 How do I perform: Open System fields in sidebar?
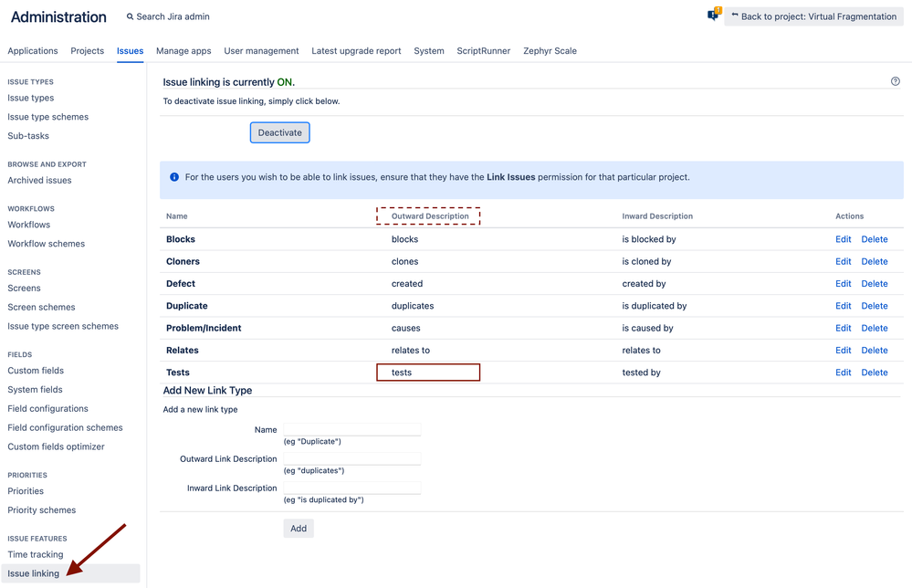tap(35, 390)
